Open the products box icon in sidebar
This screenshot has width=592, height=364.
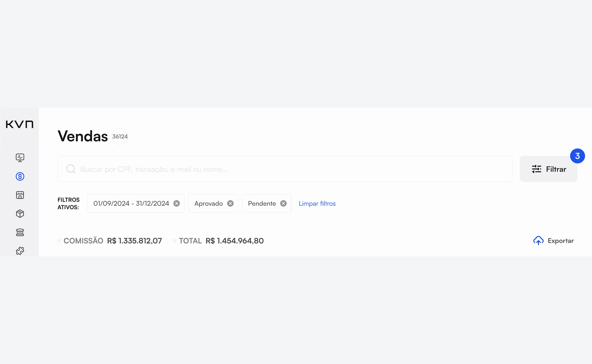(20, 213)
